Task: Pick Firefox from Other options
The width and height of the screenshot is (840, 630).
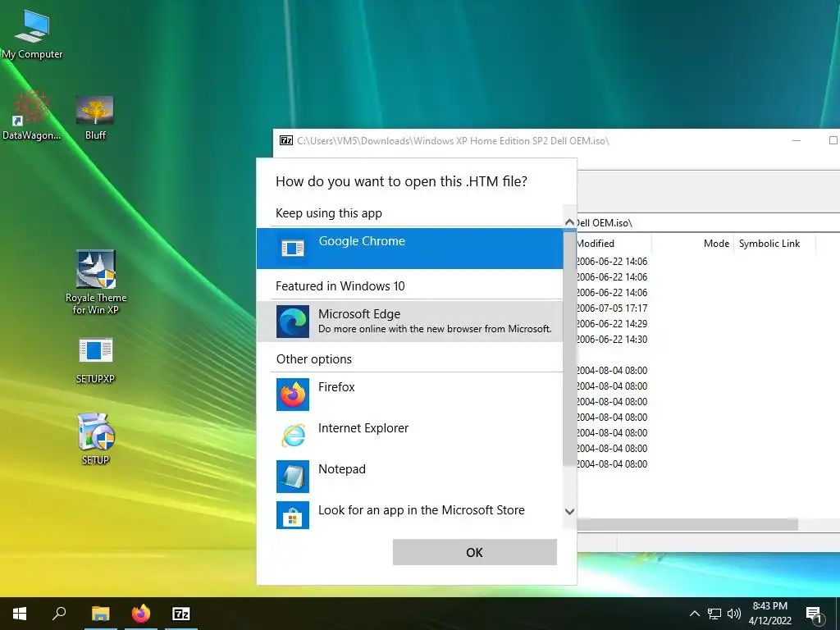Action: (410, 395)
